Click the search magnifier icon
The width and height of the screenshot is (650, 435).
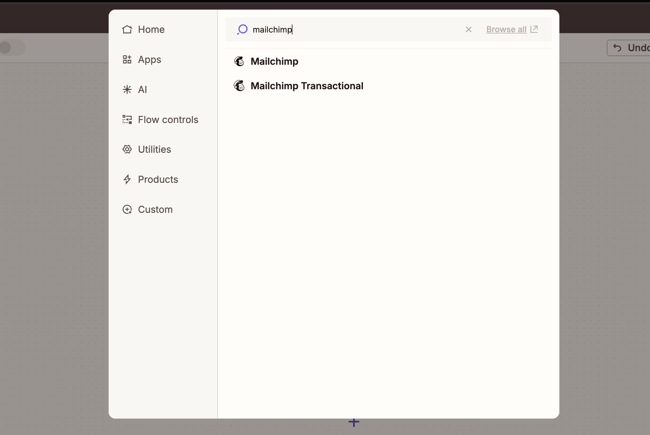point(242,30)
